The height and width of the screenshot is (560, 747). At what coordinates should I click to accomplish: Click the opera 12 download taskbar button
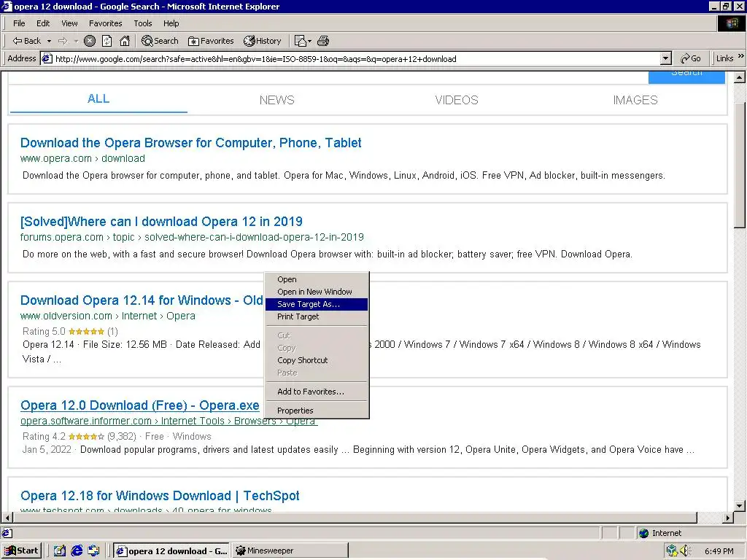(x=171, y=551)
